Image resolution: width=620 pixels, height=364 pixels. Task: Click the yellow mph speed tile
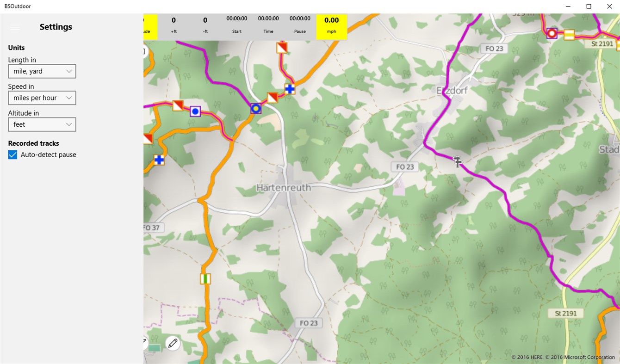(332, 26)
